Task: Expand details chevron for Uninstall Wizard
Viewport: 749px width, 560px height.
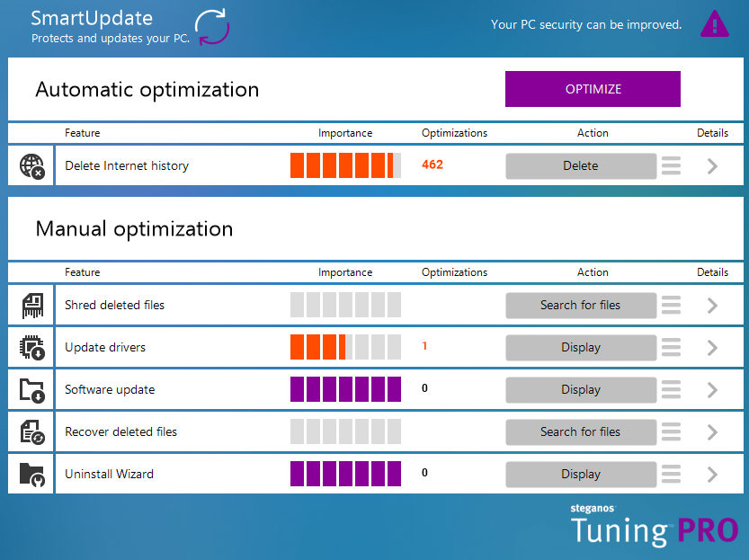Action: tap(712, 475)
